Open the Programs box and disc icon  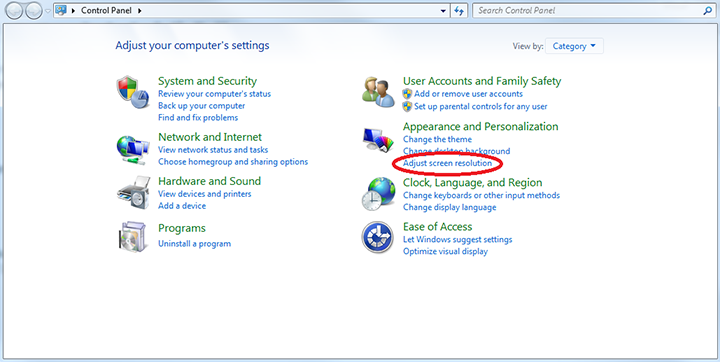point(133,237)
